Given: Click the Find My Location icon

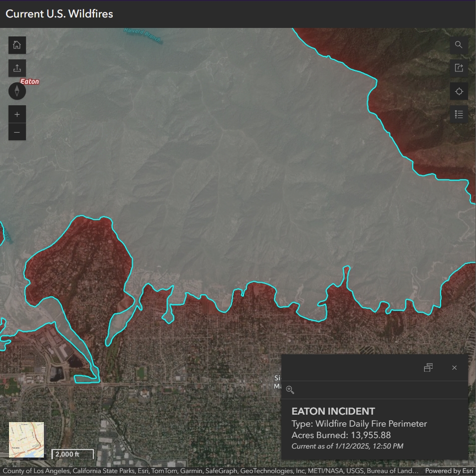Looking at the screenshot, I should [459, 91].
